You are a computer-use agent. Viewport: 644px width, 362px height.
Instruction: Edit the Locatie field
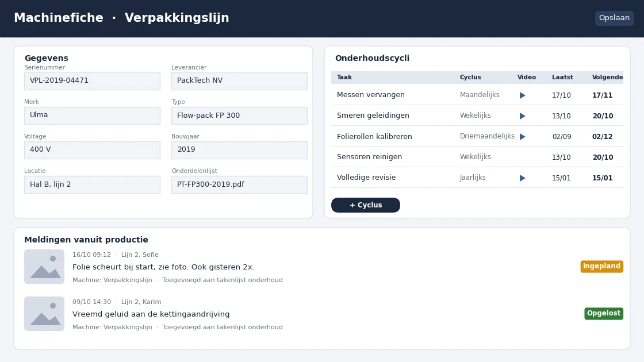(x=93, y=184)
